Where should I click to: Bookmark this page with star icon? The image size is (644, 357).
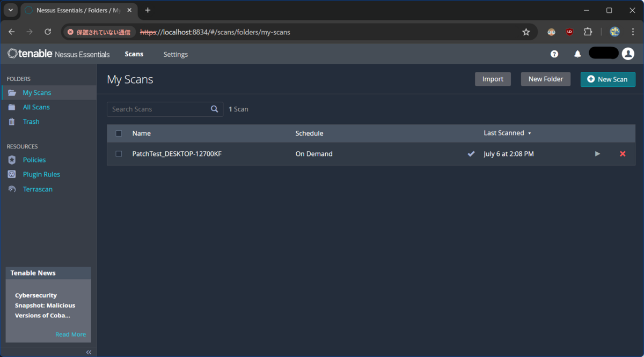coord(526,32)
